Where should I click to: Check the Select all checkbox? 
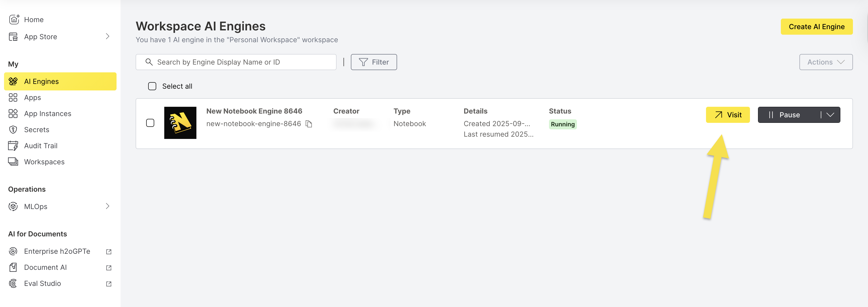pos(152,86)
